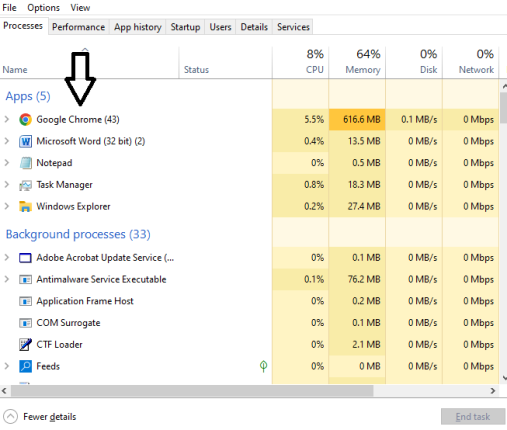The width and height of the screenshot is (507, 430).
Task: Click the Adobe Acrobat Update Service icon
Action: coord(25,258)
